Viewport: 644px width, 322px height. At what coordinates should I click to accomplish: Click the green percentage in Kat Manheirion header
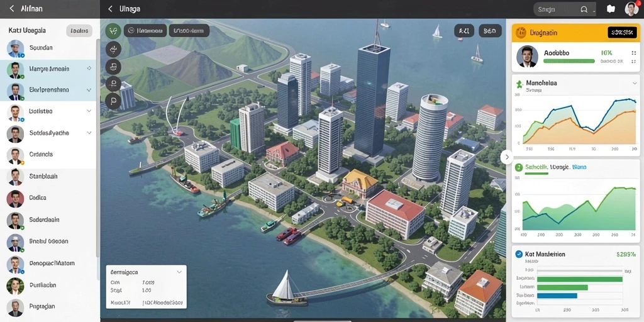(x=626, y=254)
